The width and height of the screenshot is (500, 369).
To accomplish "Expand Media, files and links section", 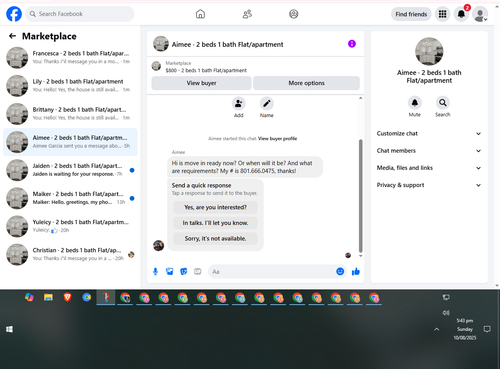I will (429, 168).
